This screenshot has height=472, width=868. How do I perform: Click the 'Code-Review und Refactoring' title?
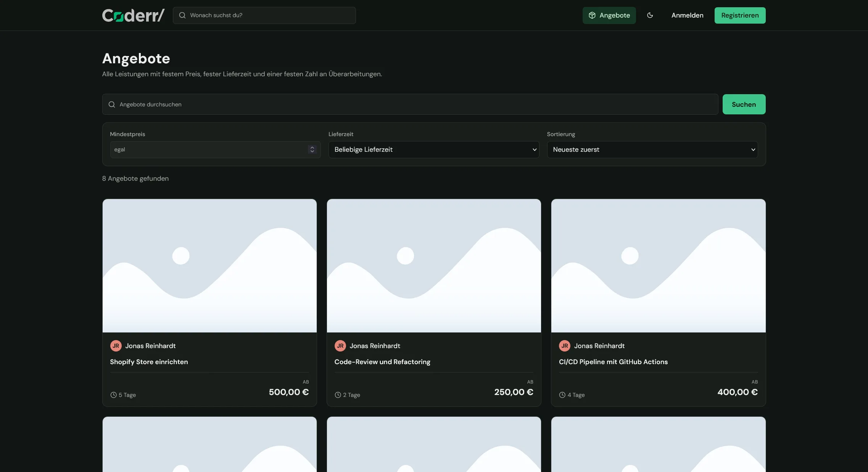(382, 362)
